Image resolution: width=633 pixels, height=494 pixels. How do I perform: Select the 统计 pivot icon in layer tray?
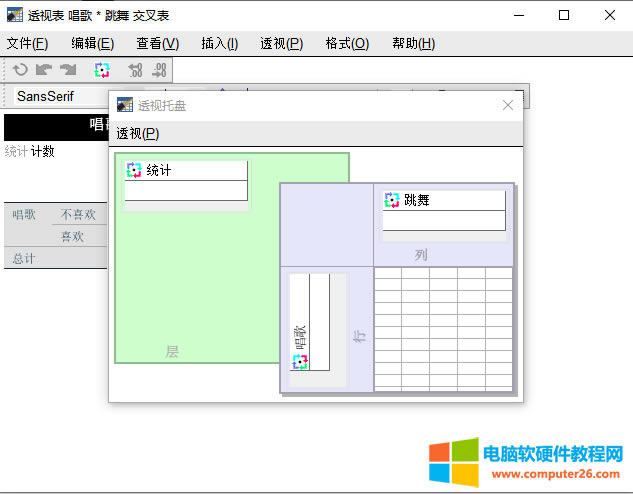tap(135, 171)
